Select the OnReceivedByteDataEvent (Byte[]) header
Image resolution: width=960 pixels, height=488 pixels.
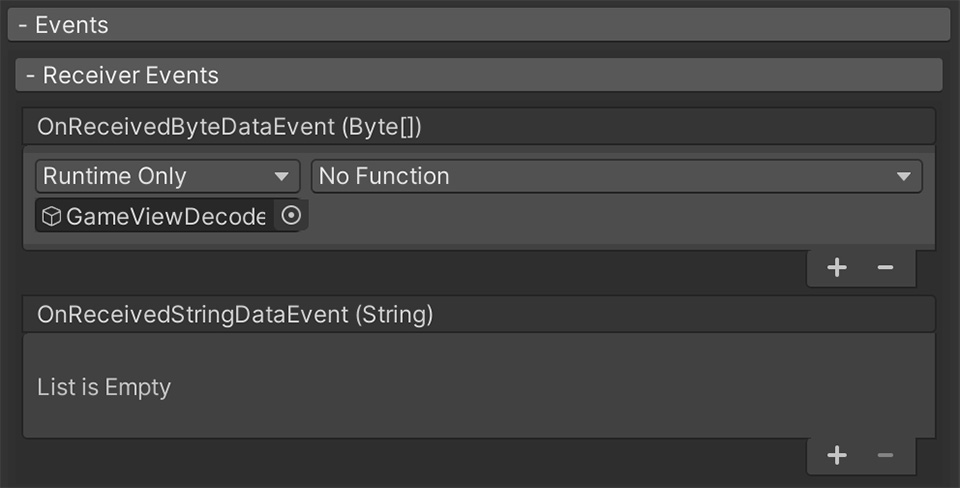[479, 127]
